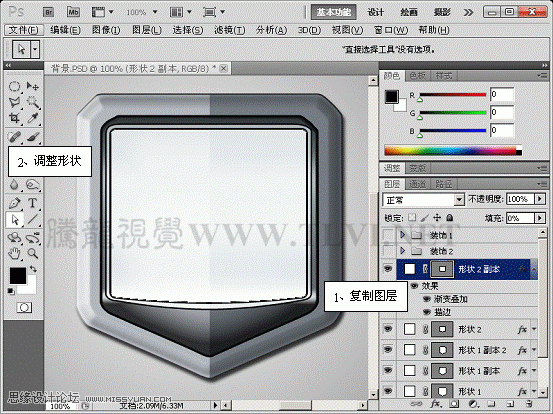Hide the 形状 1 副本 2 layer
Image resolution: width=553 pixels, height=414 pixels.
[x=388, y=349]
